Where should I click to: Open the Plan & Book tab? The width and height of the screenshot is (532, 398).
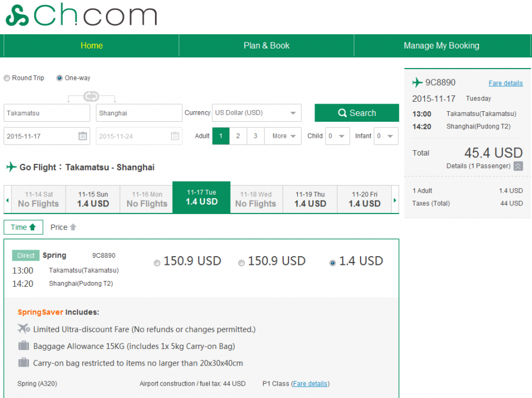[x=267, y=46]
